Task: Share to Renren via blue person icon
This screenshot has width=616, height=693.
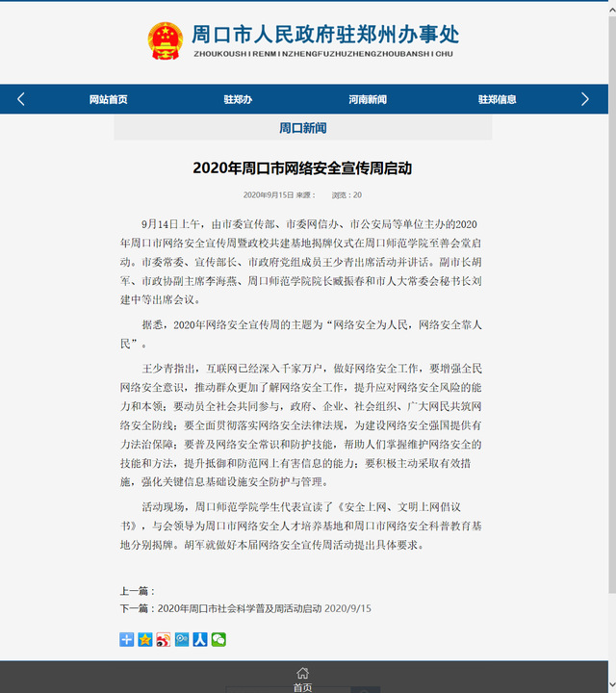Action: coord(200,639)
